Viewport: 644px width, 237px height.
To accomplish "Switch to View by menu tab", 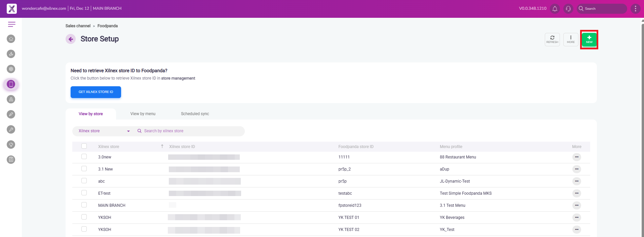I will [x=143, y=114].
